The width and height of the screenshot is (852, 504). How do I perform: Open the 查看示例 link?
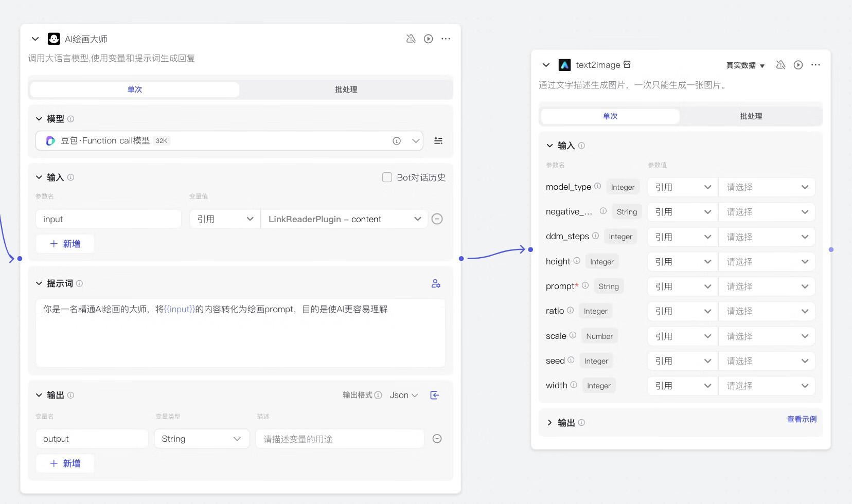click(x=802, y=419)
